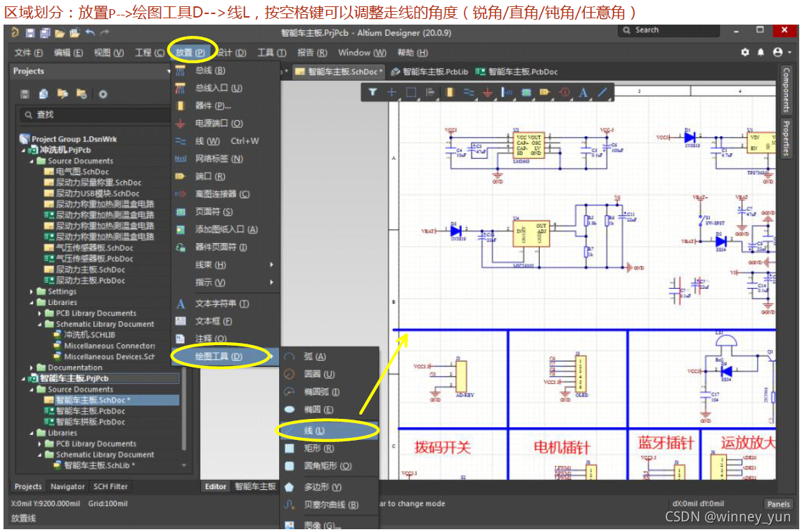
Task: Click the Projects panel gear settings icon
Action: [103, 94]
